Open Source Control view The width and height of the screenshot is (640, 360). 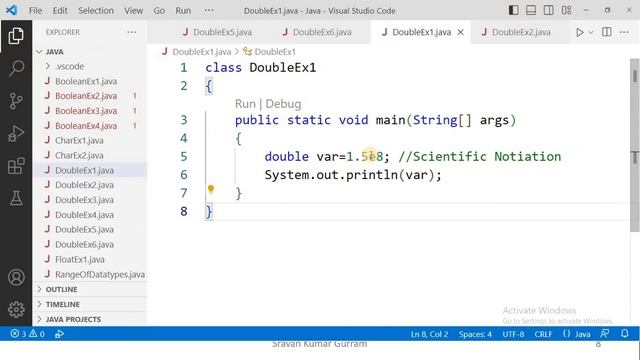tap(16, 101)
